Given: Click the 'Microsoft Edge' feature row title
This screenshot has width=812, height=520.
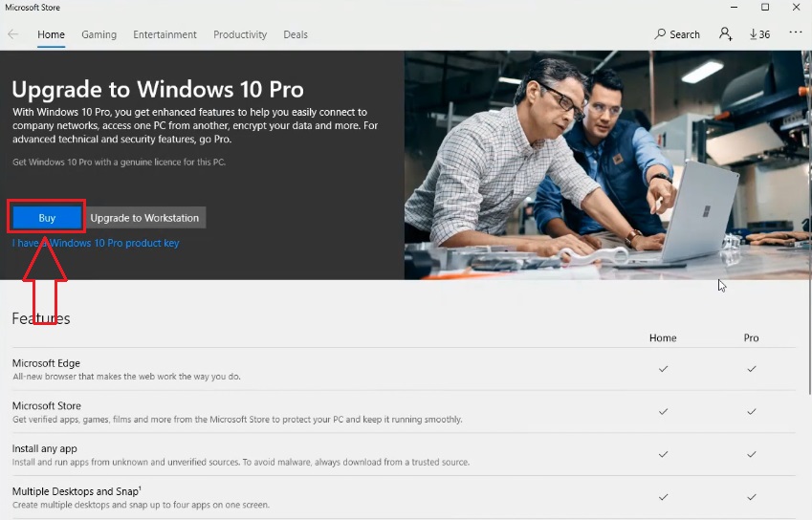Looking at the screenshot, I should coord(46,362).
